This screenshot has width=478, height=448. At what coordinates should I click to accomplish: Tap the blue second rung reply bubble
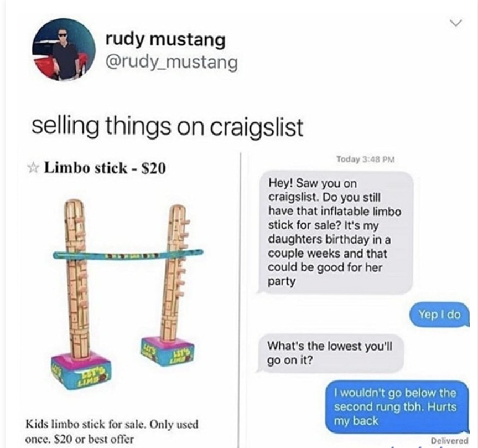click(x=397, y=407)
